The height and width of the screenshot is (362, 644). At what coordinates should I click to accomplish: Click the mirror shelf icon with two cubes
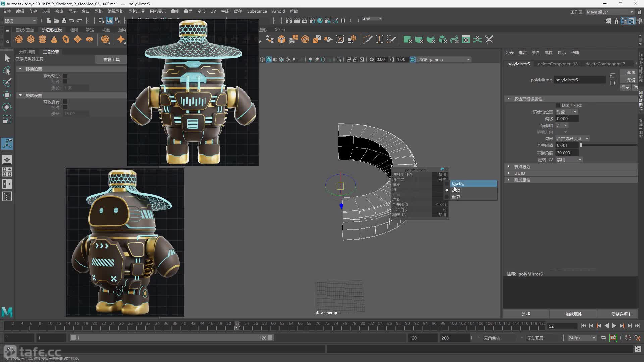click(317, 39)
